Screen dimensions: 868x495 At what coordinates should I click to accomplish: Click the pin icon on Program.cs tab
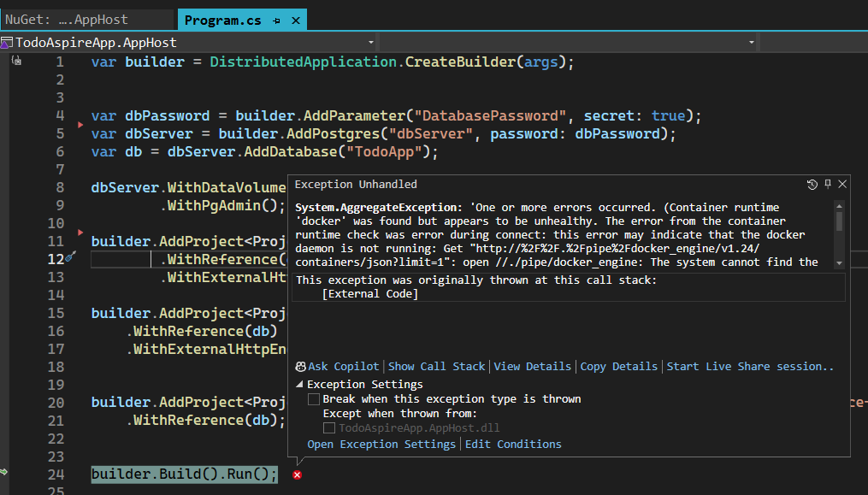[x=276, y=20]
